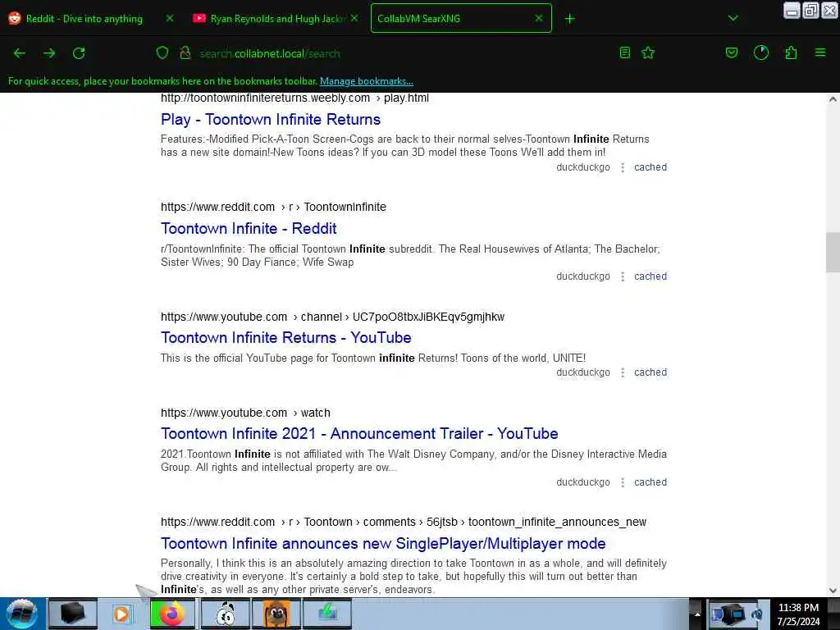Click the youtube.com channel URL text
The height and width of the screenshot is (630, 840).
pos(332,317)
